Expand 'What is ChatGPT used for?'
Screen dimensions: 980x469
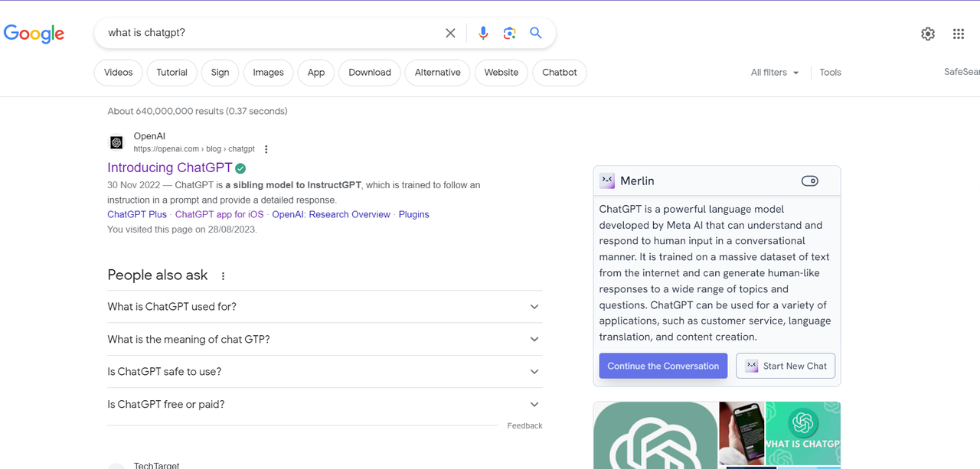[x=325, y=307]
